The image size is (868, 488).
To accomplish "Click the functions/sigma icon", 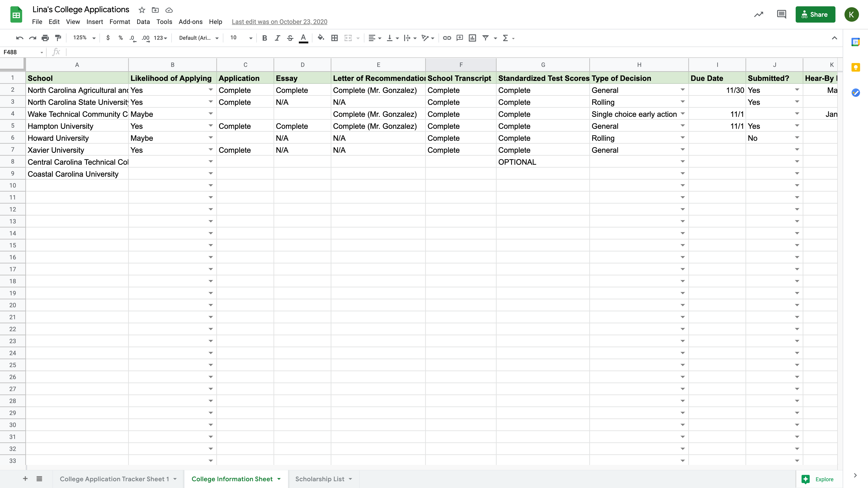I will click(505, 38).
